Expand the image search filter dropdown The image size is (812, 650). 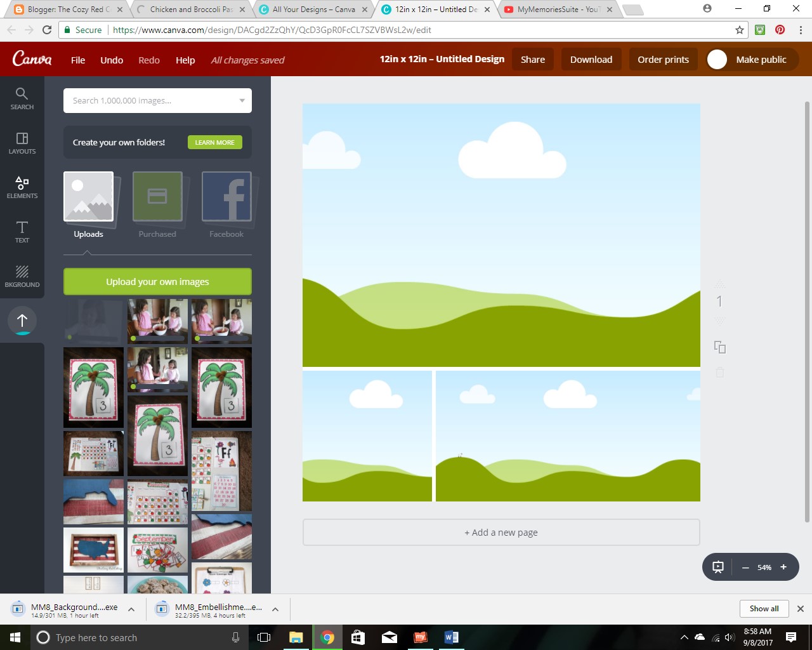coord(241,100)
